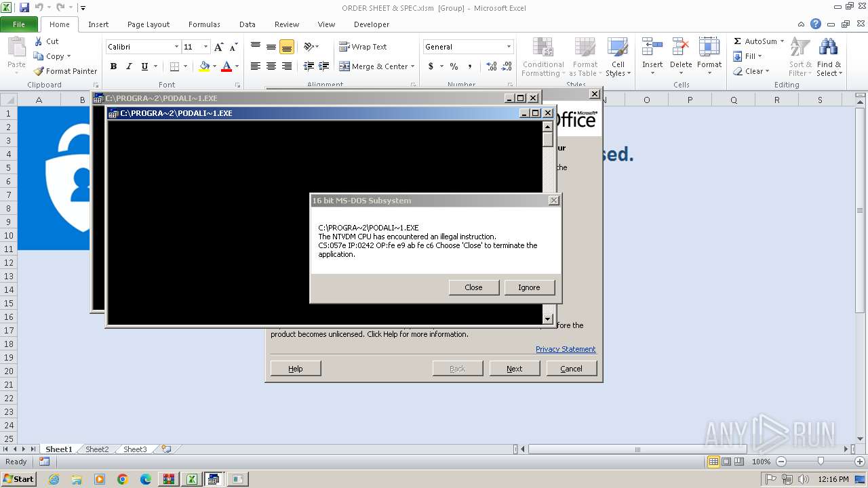Select the Format Painter brush

39,71
